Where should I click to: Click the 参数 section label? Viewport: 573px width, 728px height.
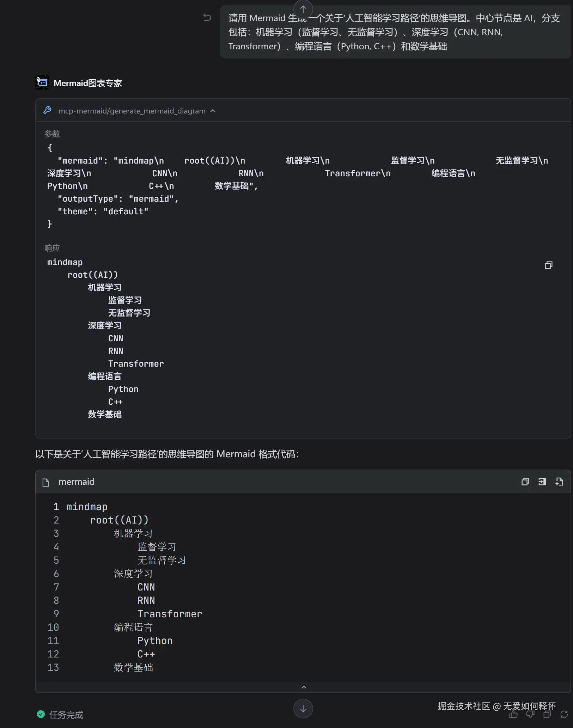pos(52,134)
